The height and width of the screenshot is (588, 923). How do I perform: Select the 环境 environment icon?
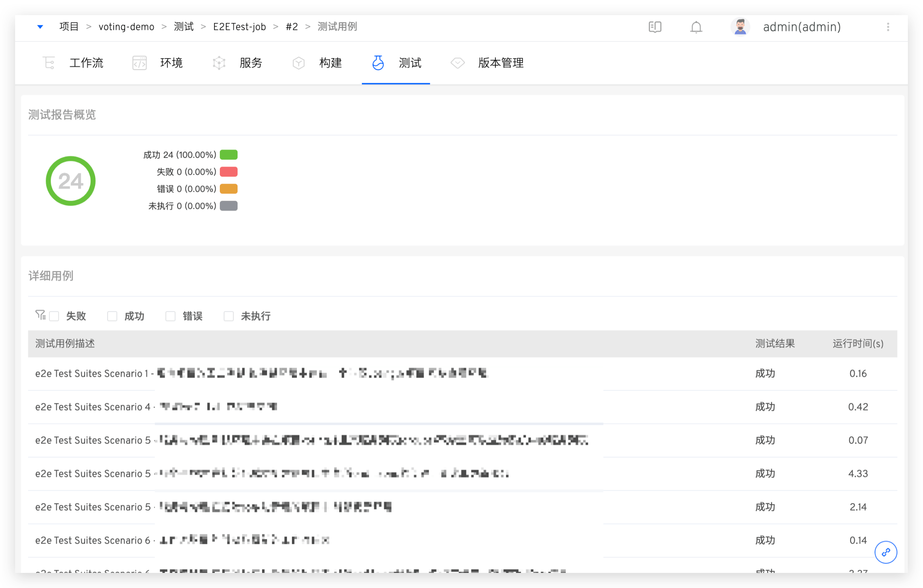[x=139, y=62]
